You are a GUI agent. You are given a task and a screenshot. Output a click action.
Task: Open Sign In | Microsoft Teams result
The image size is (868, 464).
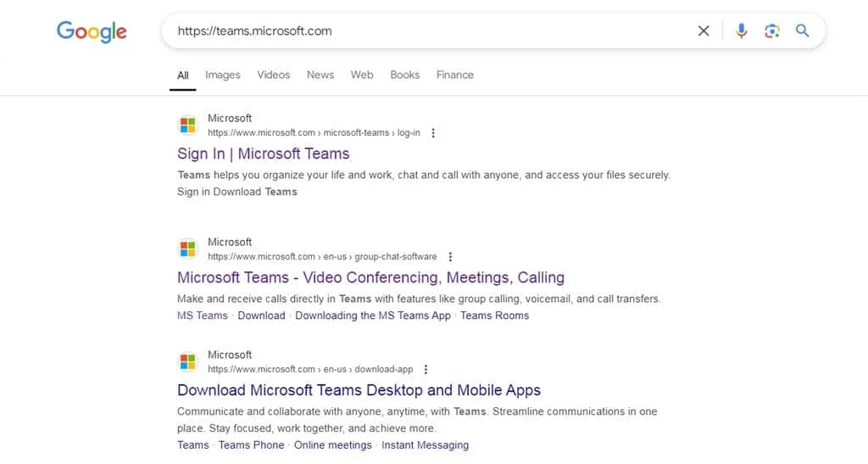click(x=264, y=154)
